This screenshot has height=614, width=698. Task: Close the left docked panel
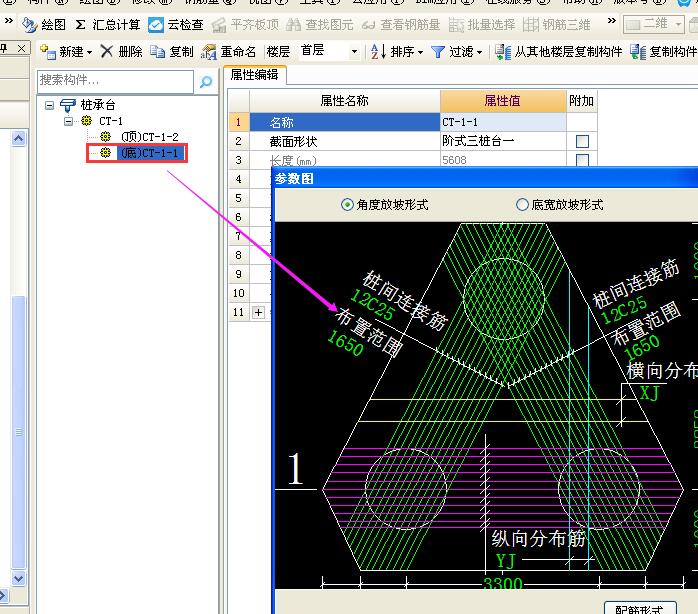click(x=21, y=48)
